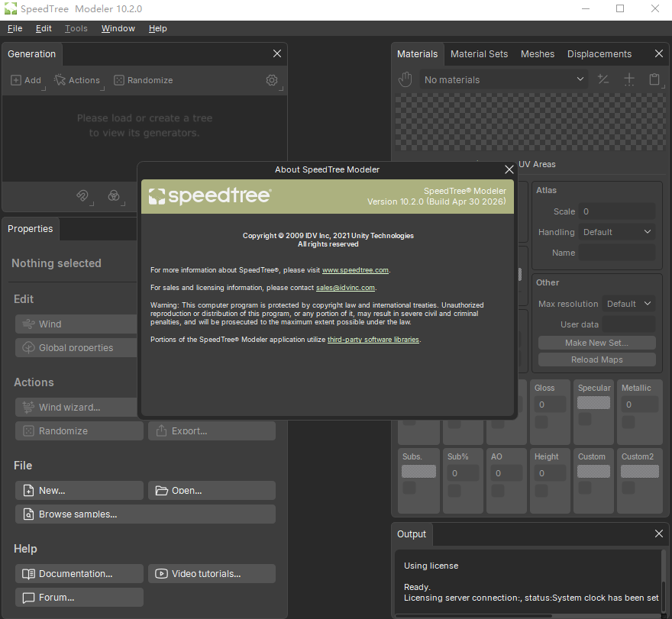Open the File menu
This screenshot has height=619, width=672.
coord(15,28)
